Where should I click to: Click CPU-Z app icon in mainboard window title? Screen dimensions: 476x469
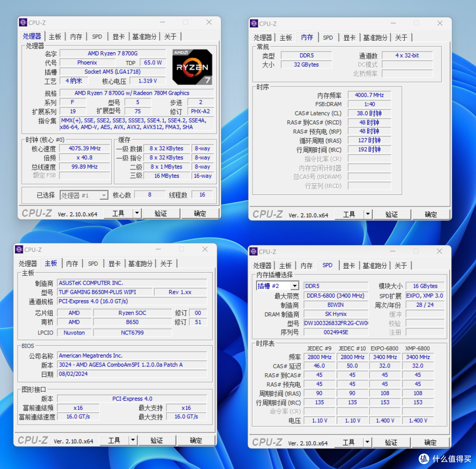[x=19, y=250]
